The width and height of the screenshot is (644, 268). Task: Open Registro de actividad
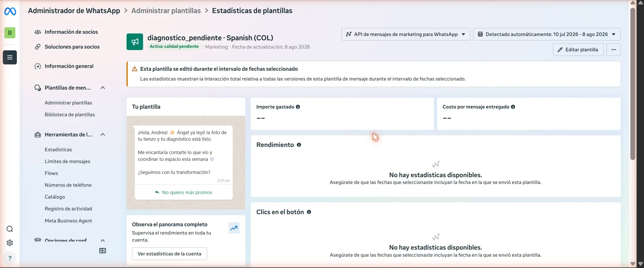coord(68,209)
